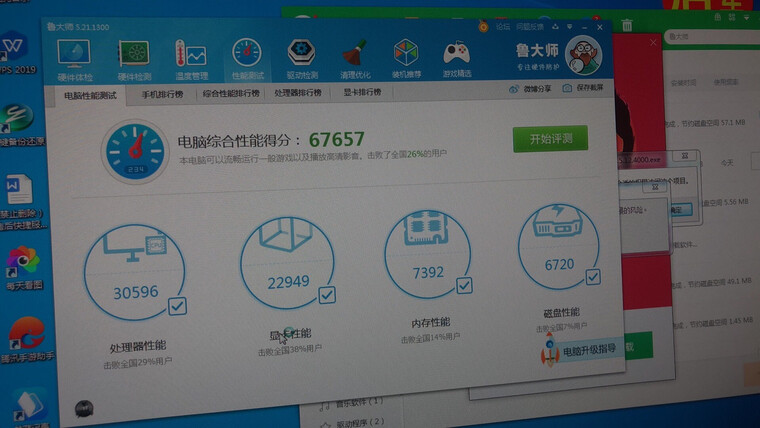Click 内存性能 label

point(430,322)
